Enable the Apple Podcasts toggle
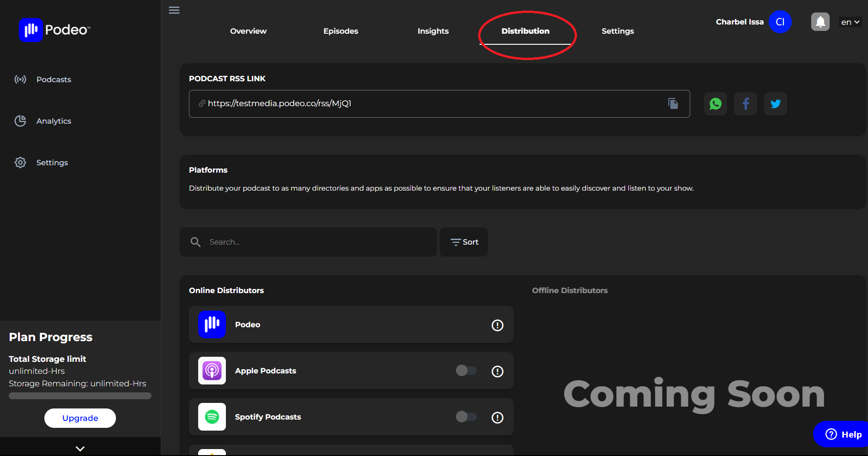Image resolution: width=868 pixels, height=456 pixels. 466,371
